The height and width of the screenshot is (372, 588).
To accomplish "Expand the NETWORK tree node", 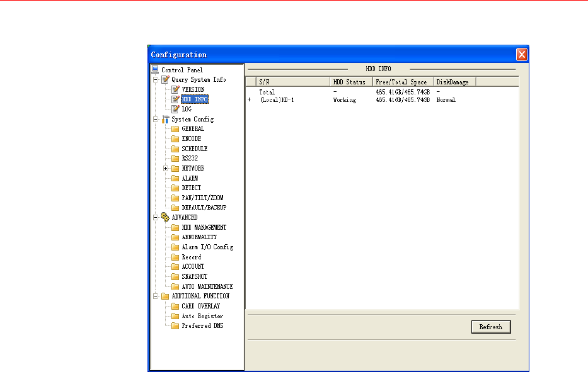I will tap(165, 169).
